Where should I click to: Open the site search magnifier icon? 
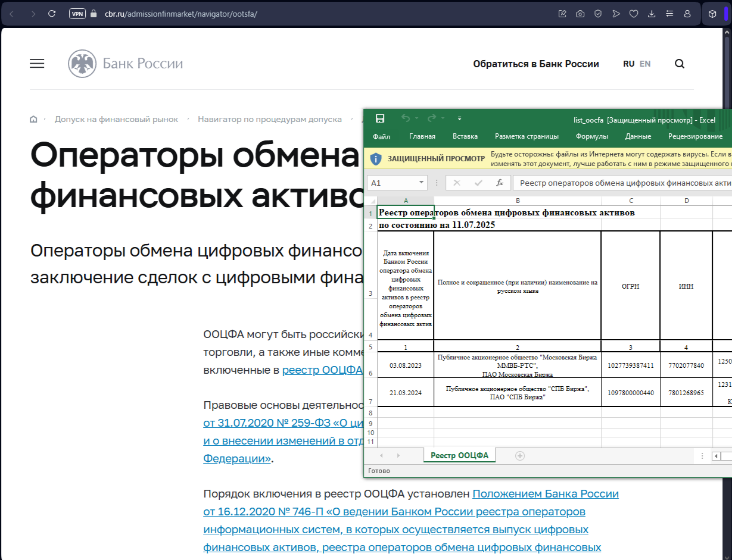[680, 64]
